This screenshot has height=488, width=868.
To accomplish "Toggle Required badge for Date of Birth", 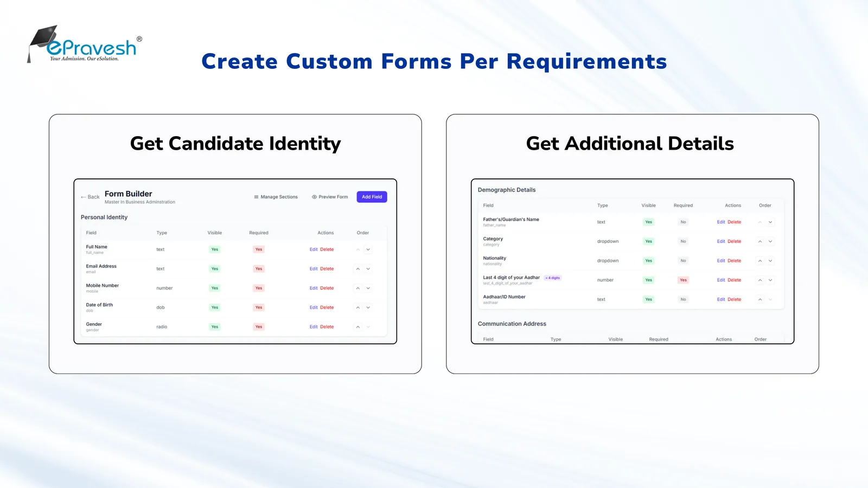I will 259,307.
